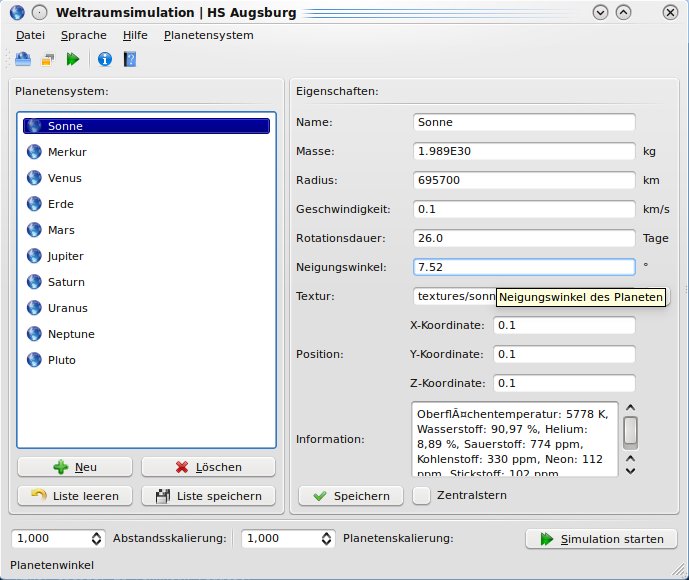Image resolution: width=689 pixels, height=580 pixels.
Task: Enable the Zentralstern checkbox
Action: click(x=422, y=495)
